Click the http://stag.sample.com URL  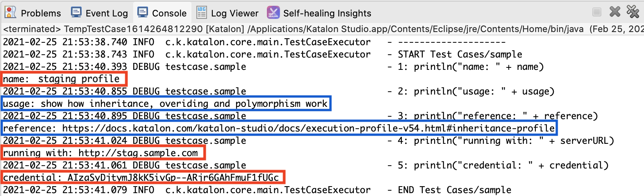click(138, 153)
